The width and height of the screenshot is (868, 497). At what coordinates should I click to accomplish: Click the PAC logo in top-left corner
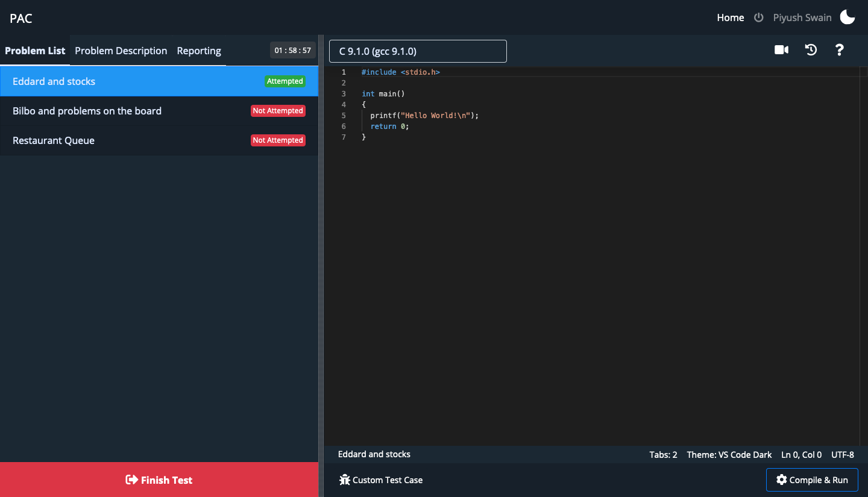(20, 18)
